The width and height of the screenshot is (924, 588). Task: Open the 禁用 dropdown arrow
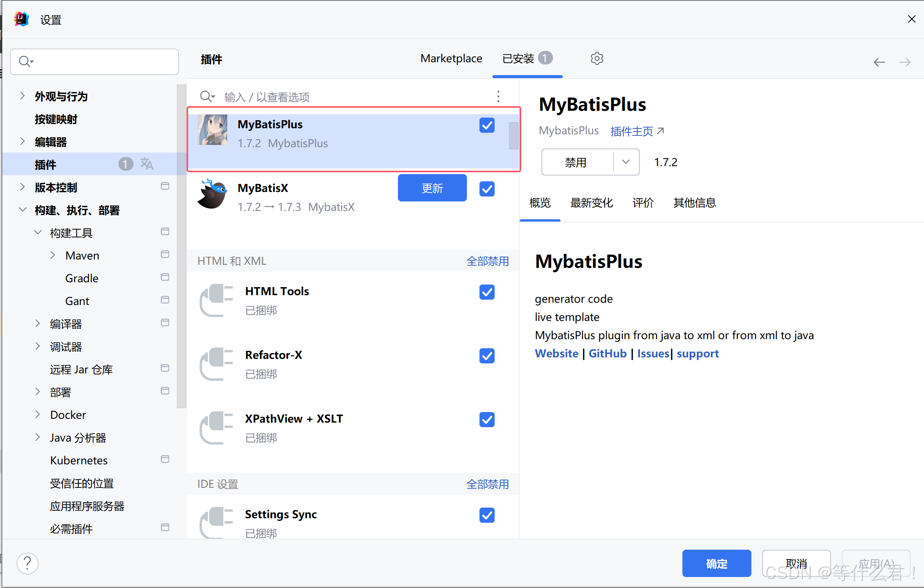pos(625,162)
